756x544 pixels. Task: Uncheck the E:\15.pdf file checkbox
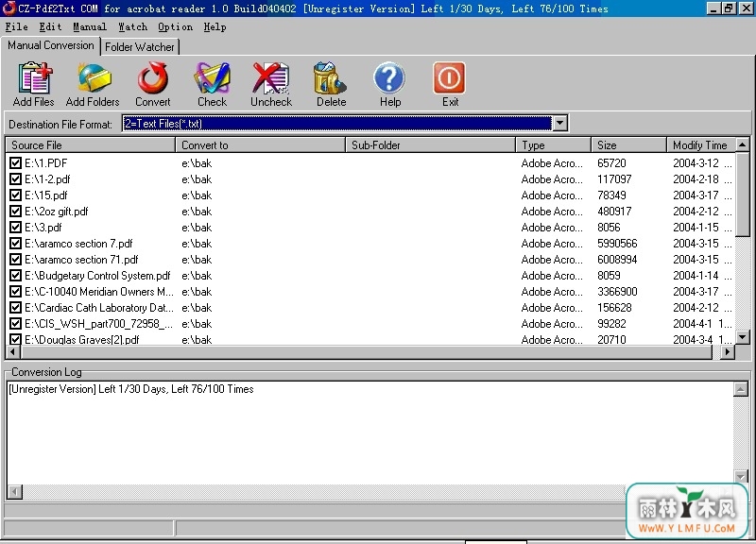point(15,195)
